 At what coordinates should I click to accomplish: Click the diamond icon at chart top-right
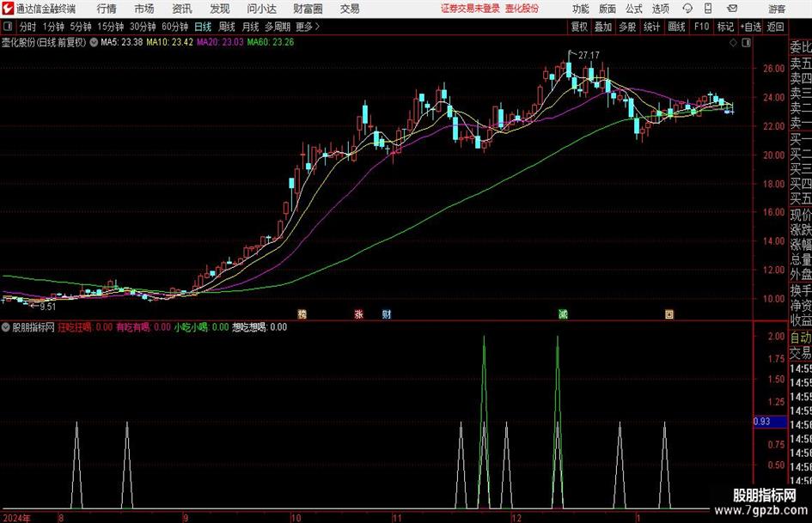pos(733,43)
